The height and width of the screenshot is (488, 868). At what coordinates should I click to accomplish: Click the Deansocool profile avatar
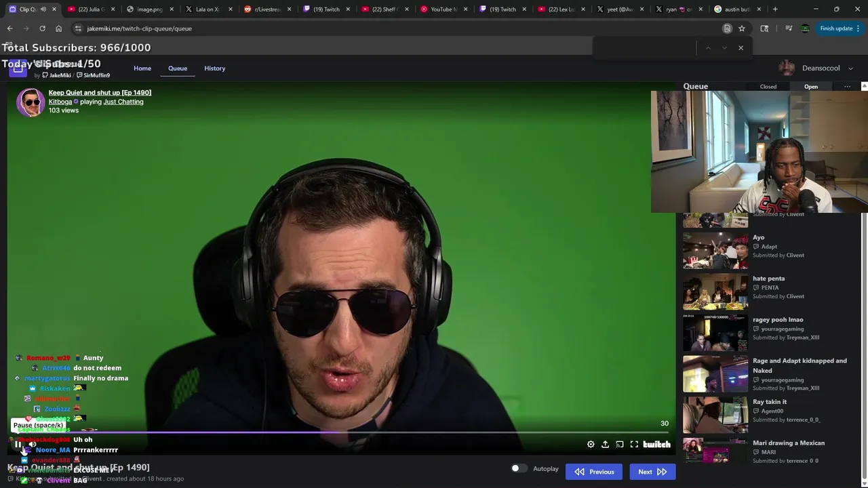(787, 68)
